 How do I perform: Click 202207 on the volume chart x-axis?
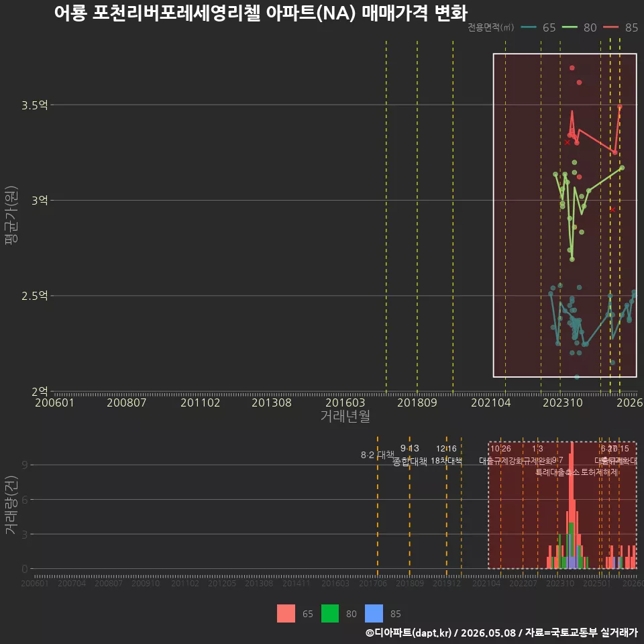click(523, 583)
